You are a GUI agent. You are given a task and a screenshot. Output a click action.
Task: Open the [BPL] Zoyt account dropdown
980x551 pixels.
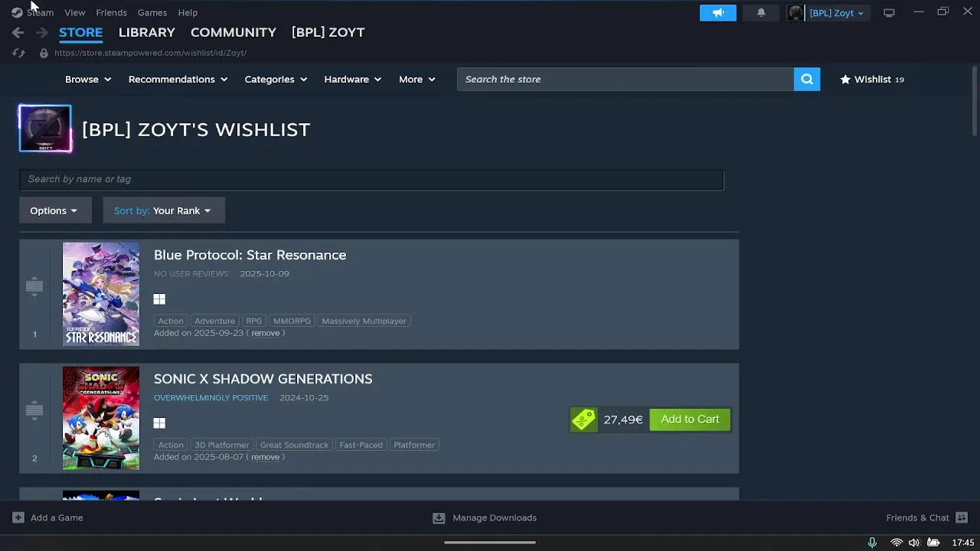(837, 13)
